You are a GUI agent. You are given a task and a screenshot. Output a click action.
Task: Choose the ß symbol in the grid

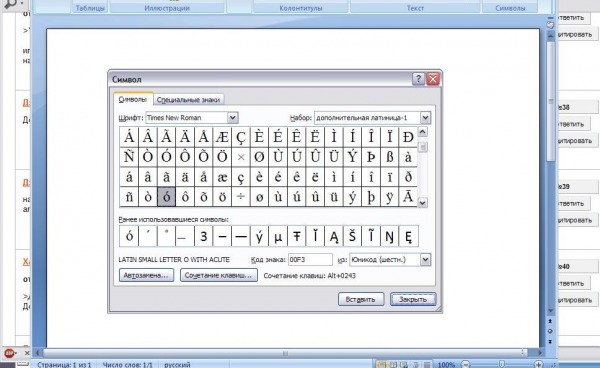pyautogui.click(x=390, y=157)
